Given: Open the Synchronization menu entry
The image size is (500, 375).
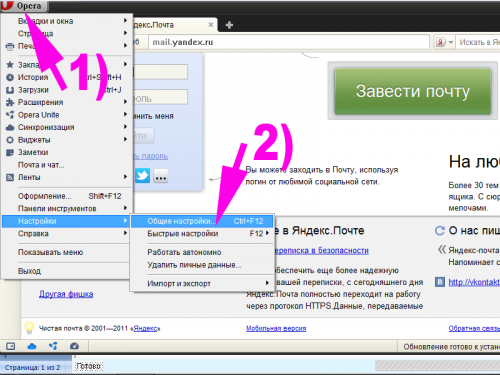Looking at the screenshot, I should [x=67, y=127].
